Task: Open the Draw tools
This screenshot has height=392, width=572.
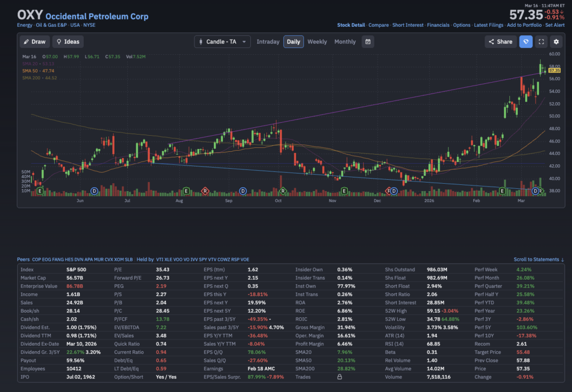Action: 35,42
